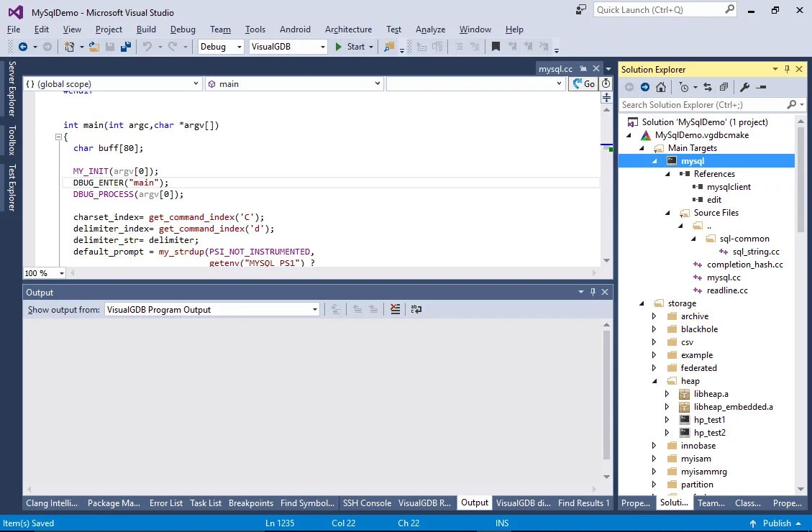
Task: Click the Save All icon in the toolbar
Action: tap(126, 47)
